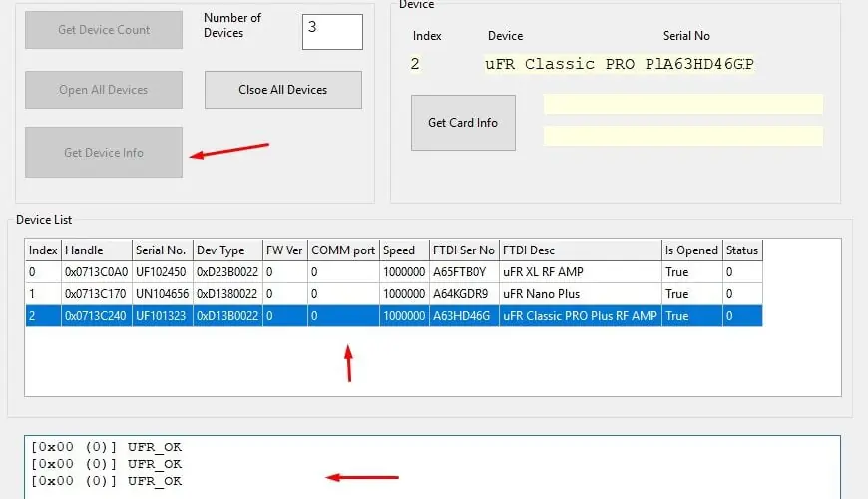This screenshot has width=868, height=499.
Task: Click the Speed column header
Action: click(403, 250)
